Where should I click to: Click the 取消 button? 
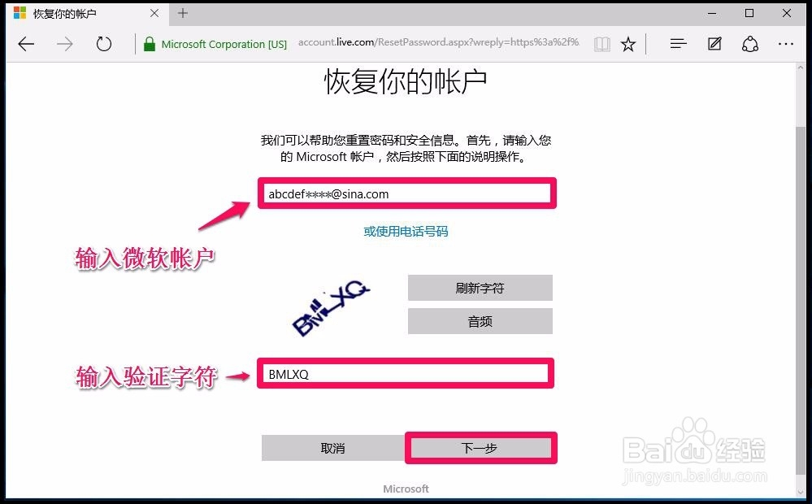coord(333,448)
